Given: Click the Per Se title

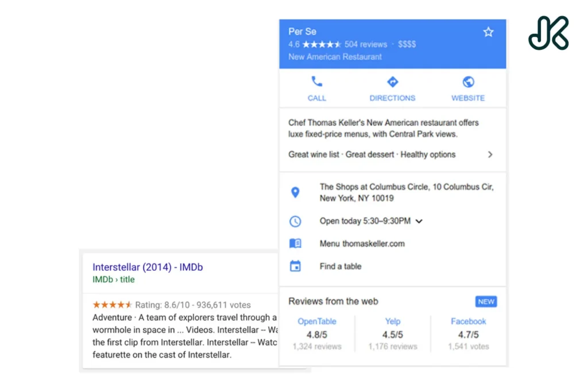Looking at the screenshot, I should 302,32.
